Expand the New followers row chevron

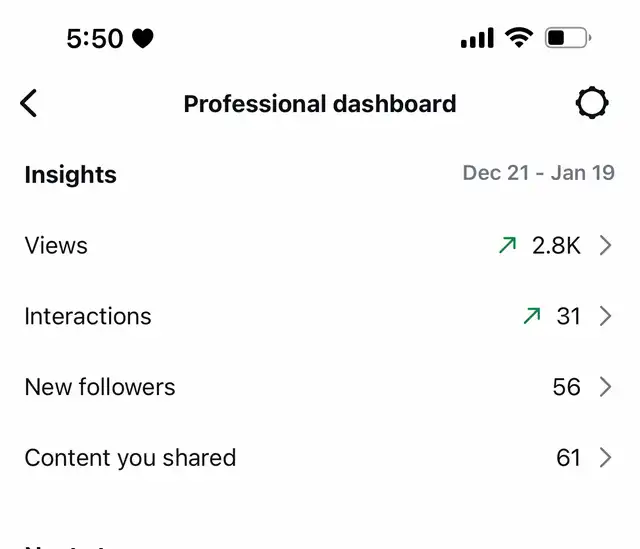605,387
